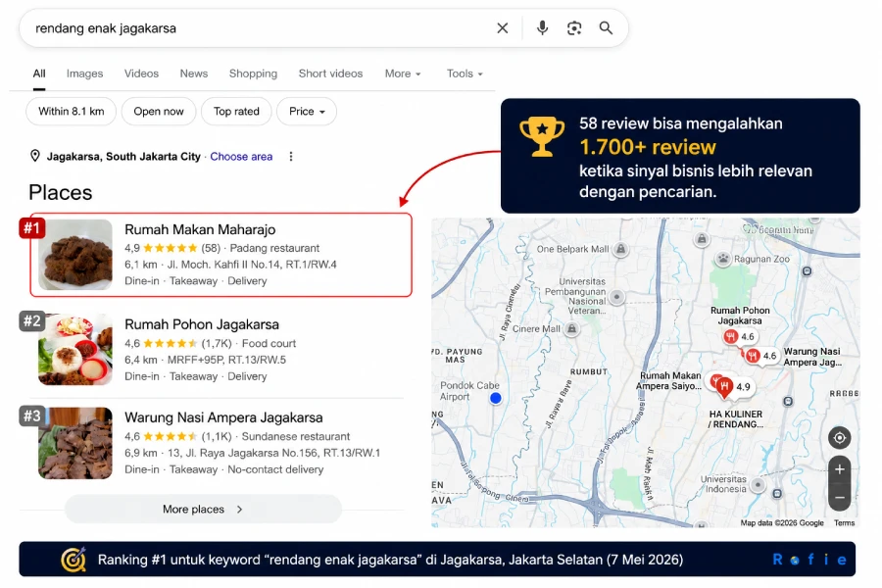Click Jagakarsa, South Jakarta City location text
882x588 pixels.
pos(123,157)
